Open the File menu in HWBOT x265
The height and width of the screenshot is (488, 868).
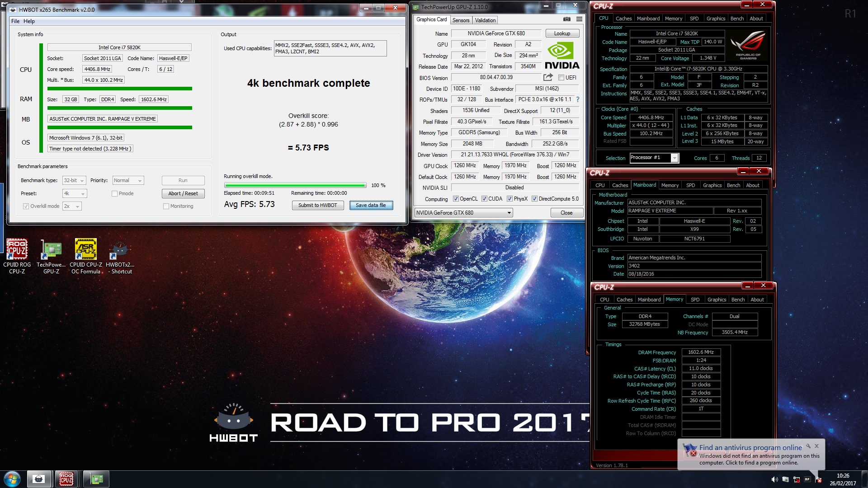[15, 21]
